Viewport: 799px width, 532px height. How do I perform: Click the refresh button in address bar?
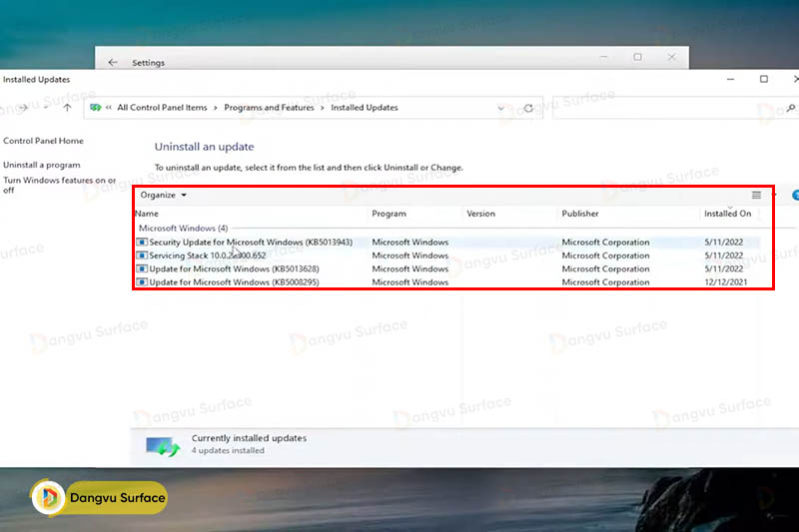click(x=528, y=108)
